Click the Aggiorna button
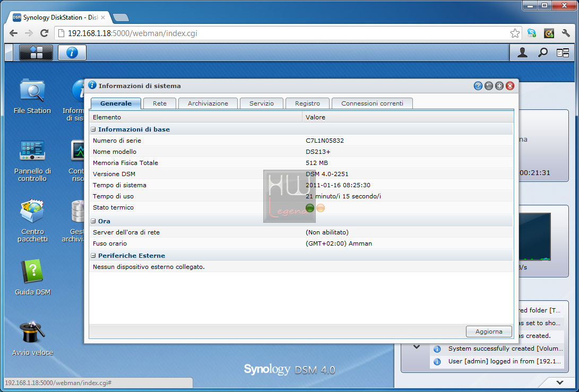Screen dimensions: 579x392 [x=489, y=332]
